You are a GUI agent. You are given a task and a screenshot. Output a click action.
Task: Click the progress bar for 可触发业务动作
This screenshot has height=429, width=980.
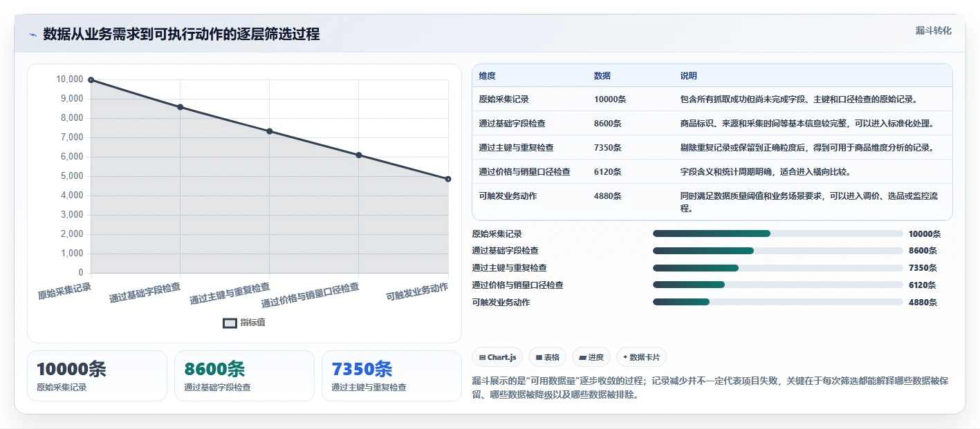point(777,302)
